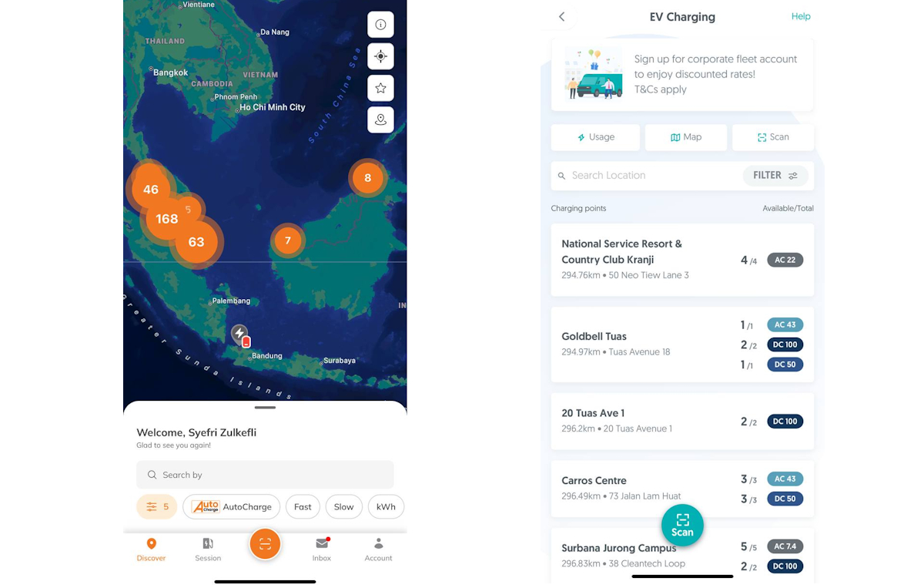Viewport: 924px width, 588px height.
Task: Open favorites star icon on map
Action: coord(380,88)
